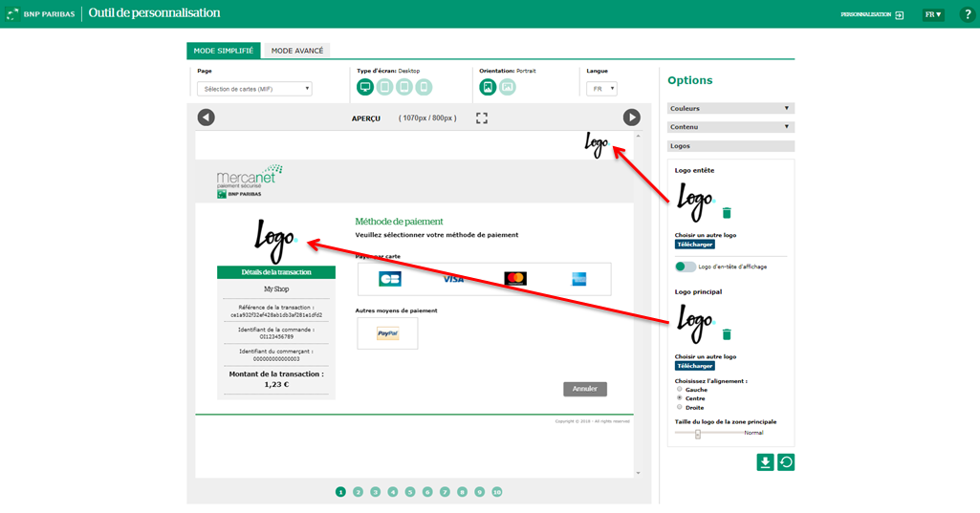
Task: Click the reset/refresh icon button
Action: click(x=786, y=462)
